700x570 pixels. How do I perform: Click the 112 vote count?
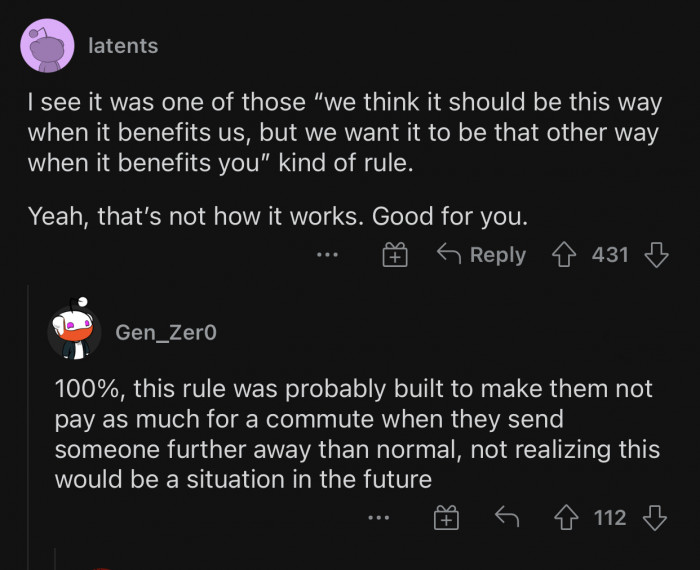pyautogui.click(x=610, y=517)
